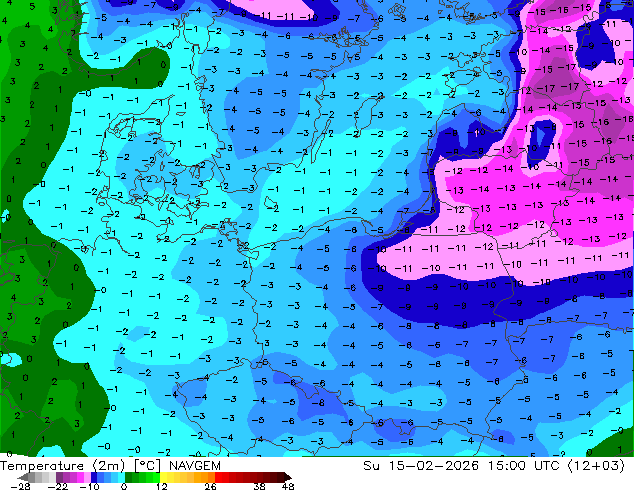Click the 'Temperature (2m)' title text

tap(62, 466)
